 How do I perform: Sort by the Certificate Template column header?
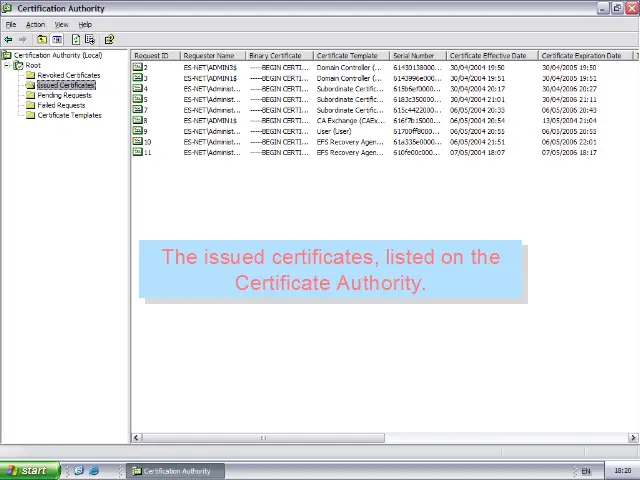351,56
